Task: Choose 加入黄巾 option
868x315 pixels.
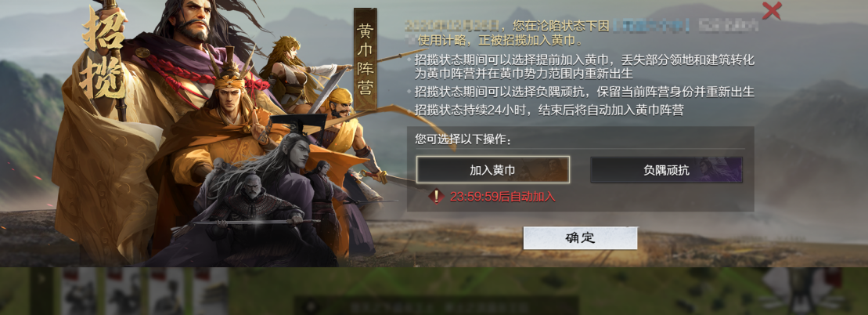Action: pyautogui.click(x=492, y=170)
